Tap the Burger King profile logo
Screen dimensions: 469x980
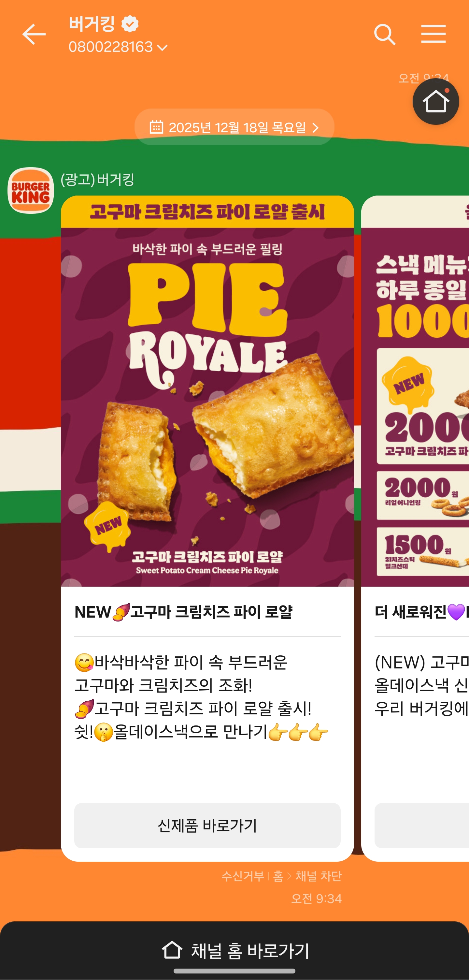[31, 190]
